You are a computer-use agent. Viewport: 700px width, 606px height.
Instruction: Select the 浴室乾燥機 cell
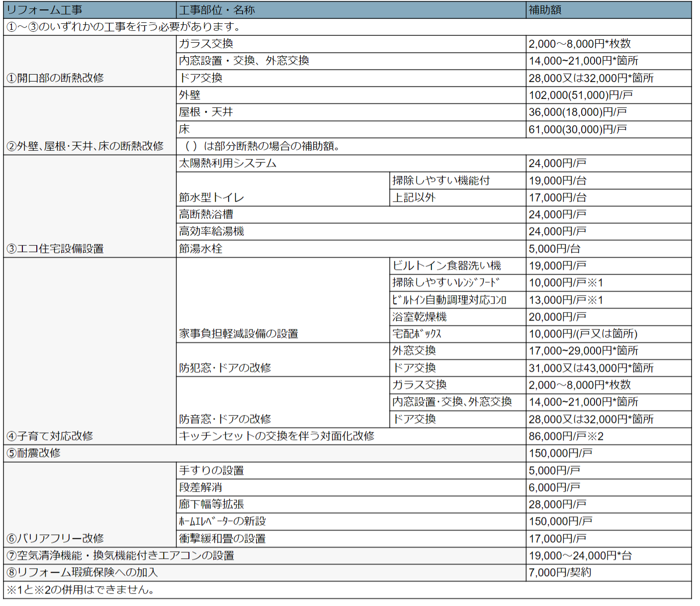(x=457, y=317)
